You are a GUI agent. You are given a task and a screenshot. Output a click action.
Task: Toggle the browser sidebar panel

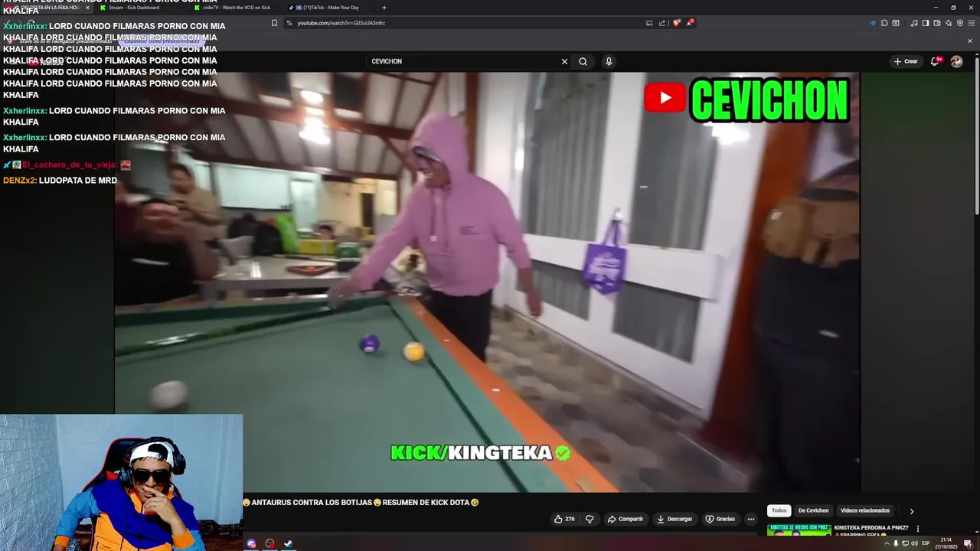point(926,23)
